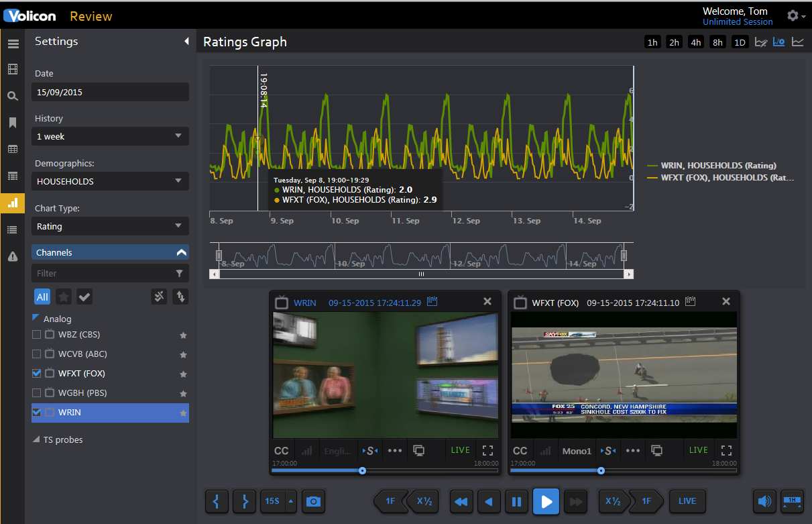Uncheck the WFXT (FOX) checkbox
812x524 pixels.
pyautogui.click(x=37, y=373)
